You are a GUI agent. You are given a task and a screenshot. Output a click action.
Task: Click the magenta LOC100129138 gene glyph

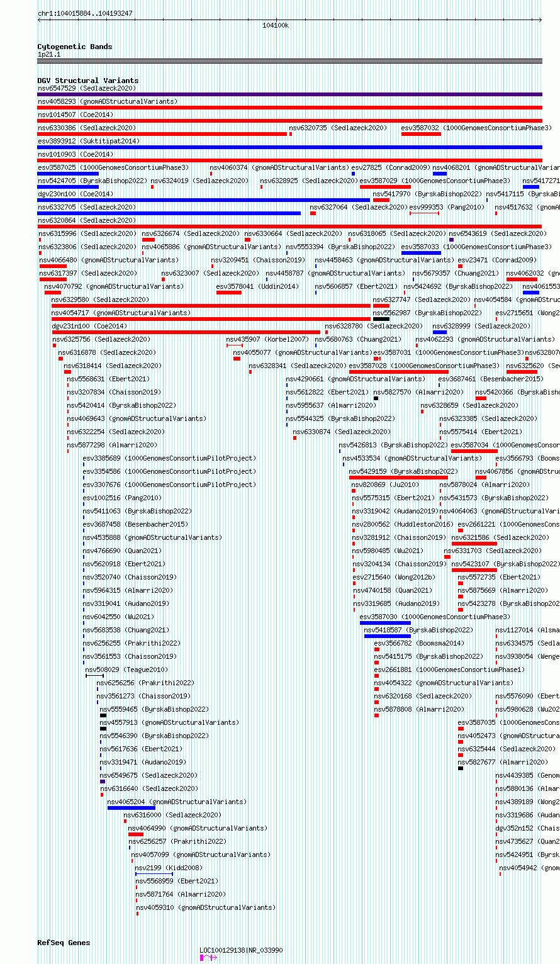coord(208,958)
